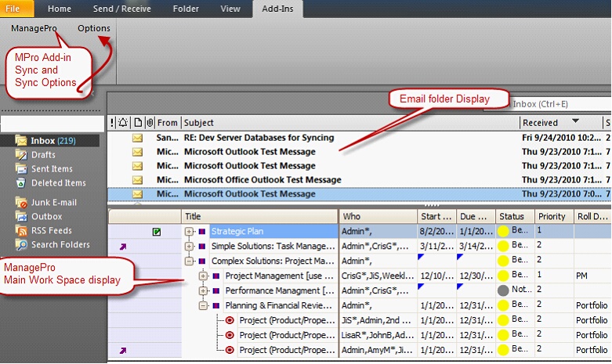Toggle the checkbox beside Strategic Plan
Screen dimensions: 612x364
[x=157, y=232]
